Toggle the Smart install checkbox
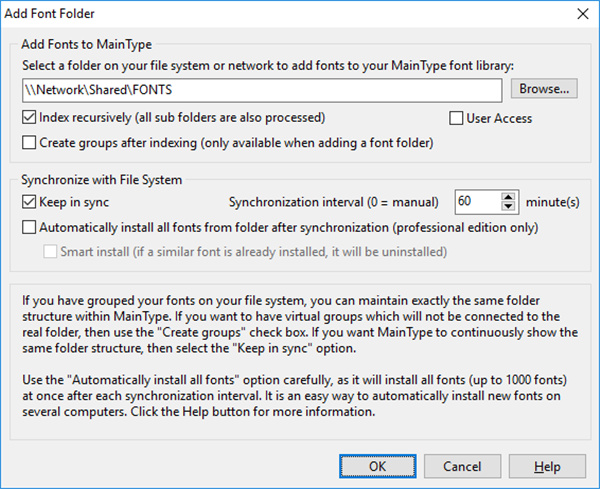The image size is (600, 489). (x=51, y=251)
